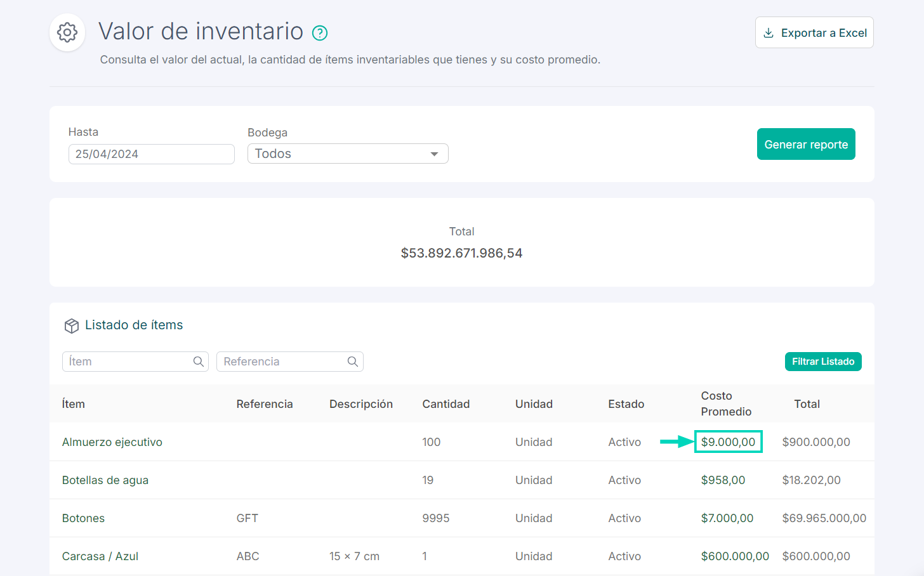Open the help icon beside the page title
Image resolution: width=924 pixels, height=576 pixels.
pyautogui.click(x=320, y=32)
